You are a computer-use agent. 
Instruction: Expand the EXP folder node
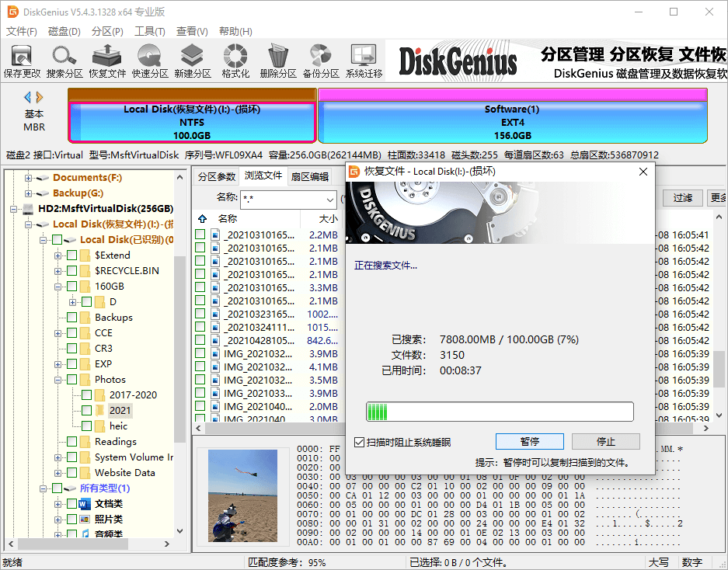coord(57,364)
